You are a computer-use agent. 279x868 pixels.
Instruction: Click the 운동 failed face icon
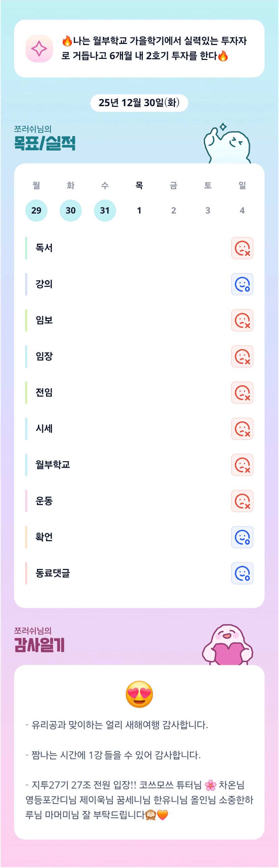[242, 501]
